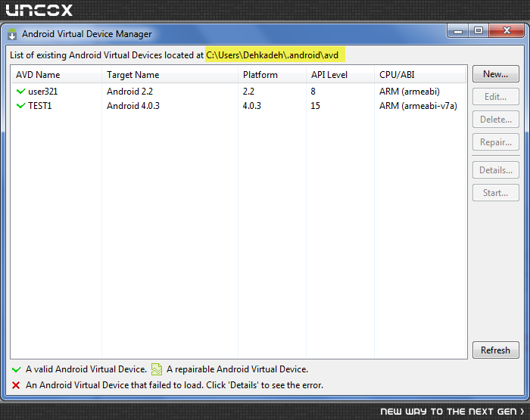Maximize the AVD Manager window
Viewport: 530px width, 420px height.
479,31
